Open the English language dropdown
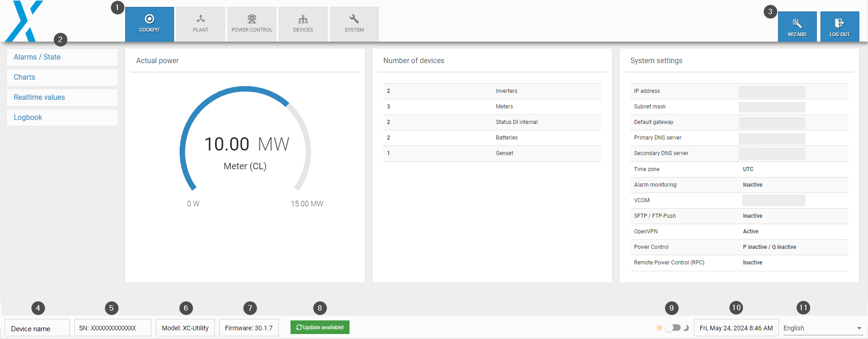 pos(822,328)
